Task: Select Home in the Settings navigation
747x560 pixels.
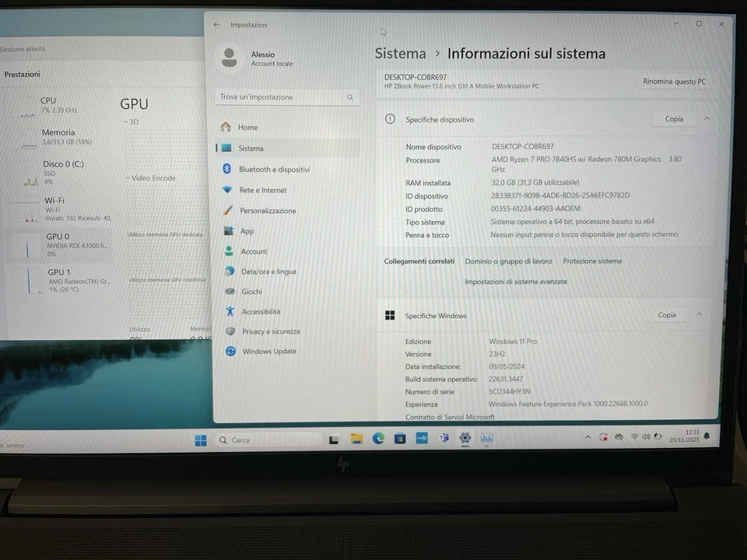Action: coord(247,127)
